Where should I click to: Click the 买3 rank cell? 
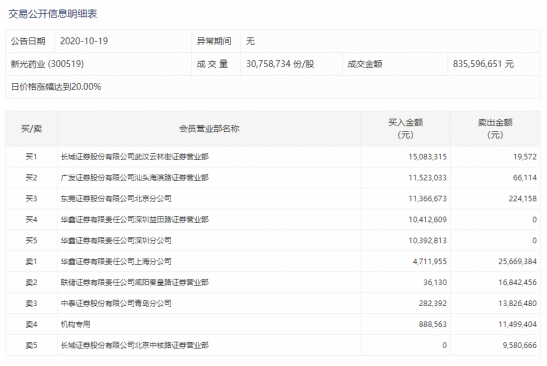tap(31, 199)
